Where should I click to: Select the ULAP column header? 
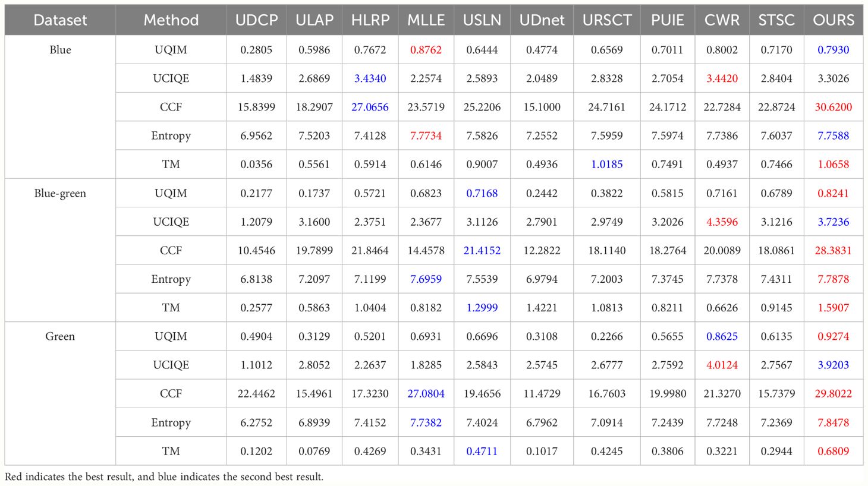pyautogui.click(x=315, y=20)
